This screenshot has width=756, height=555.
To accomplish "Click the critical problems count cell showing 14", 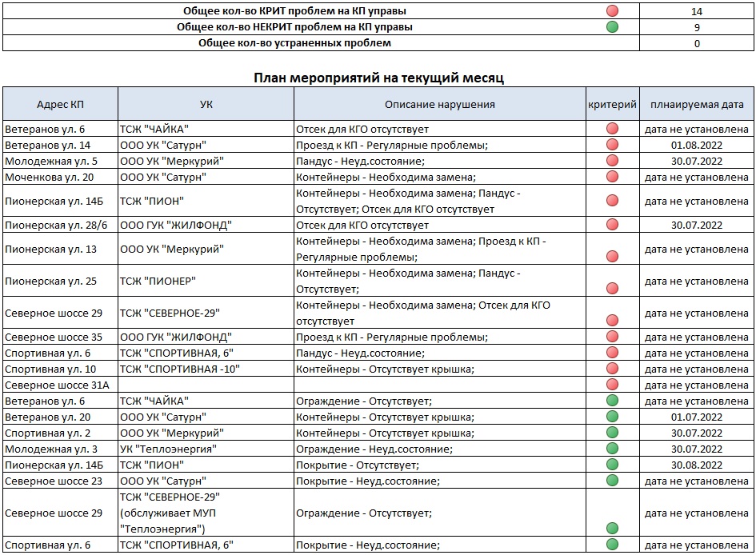I will (x=697, y=11).
